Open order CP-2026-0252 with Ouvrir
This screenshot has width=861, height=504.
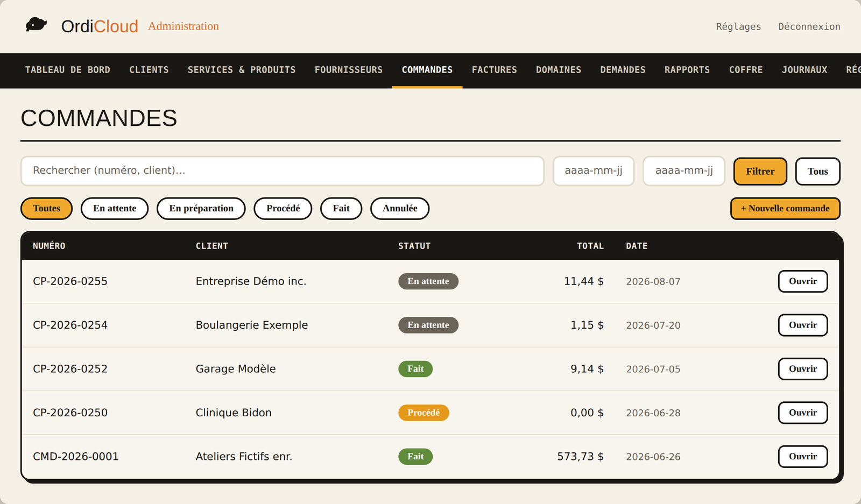click(803, 369)
